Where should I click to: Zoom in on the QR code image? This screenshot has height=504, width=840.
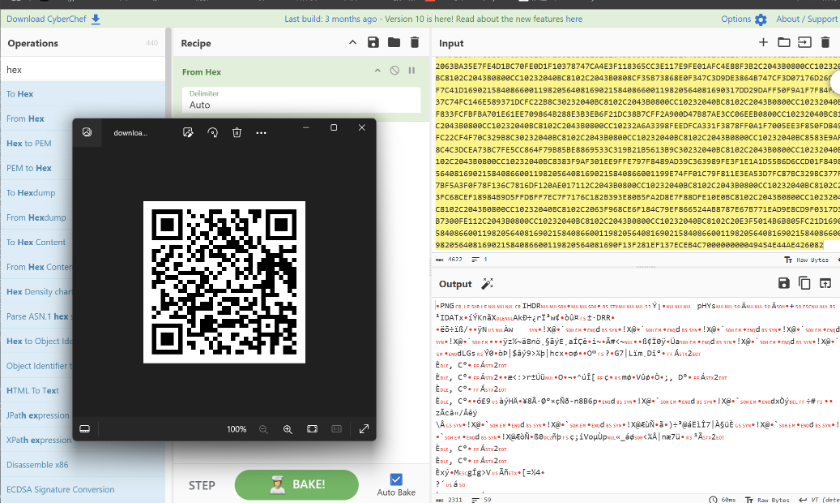[288, 429]
